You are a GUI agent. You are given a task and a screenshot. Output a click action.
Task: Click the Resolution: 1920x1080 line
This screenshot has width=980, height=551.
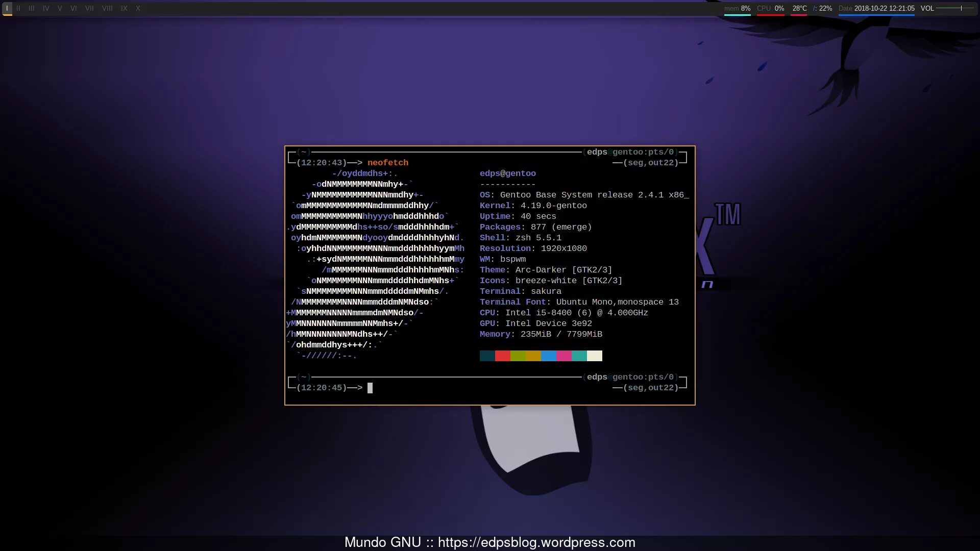533,248
